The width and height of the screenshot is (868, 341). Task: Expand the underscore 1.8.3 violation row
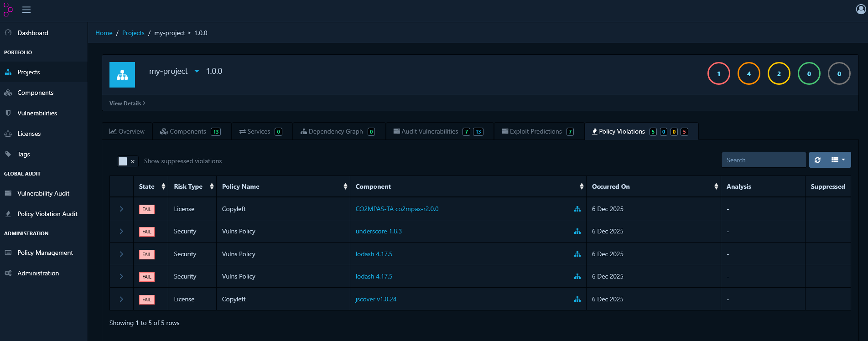(121, 231)
